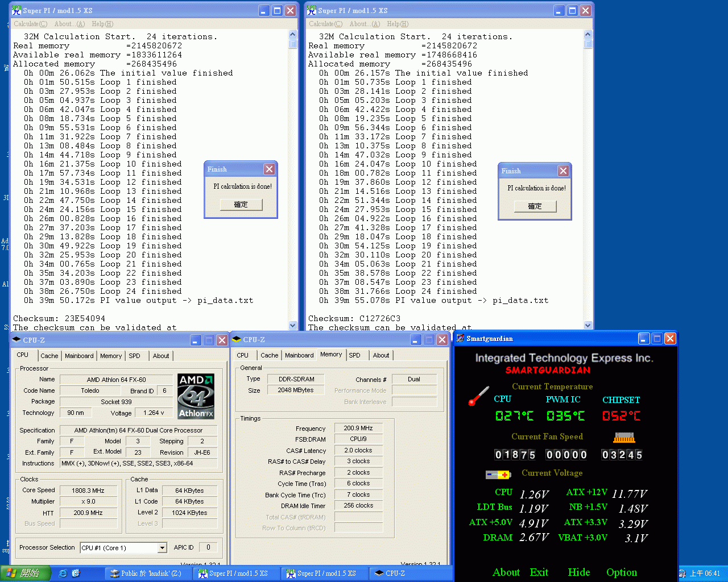Activate second Super PI taskbar button
Screen dimensions: 728x582
325,573
